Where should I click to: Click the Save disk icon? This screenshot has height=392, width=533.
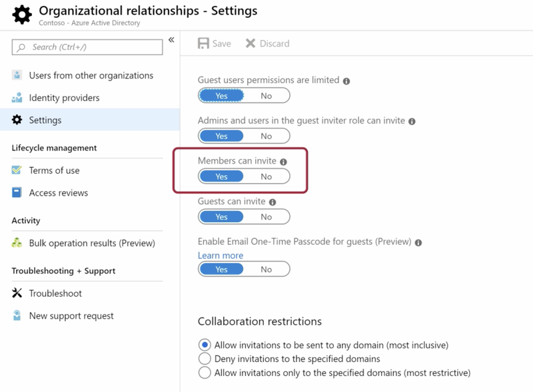click(x=203, y=43)
